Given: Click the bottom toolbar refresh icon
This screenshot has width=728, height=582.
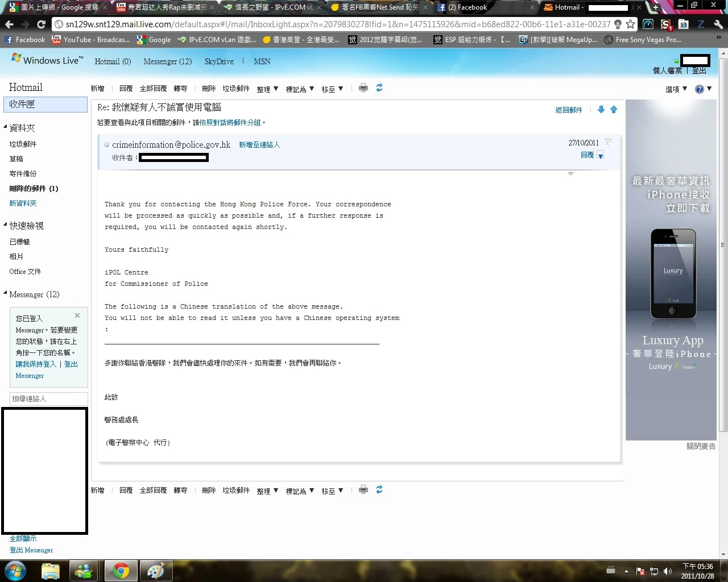Looking at the screenshot, I should point(379,490).
